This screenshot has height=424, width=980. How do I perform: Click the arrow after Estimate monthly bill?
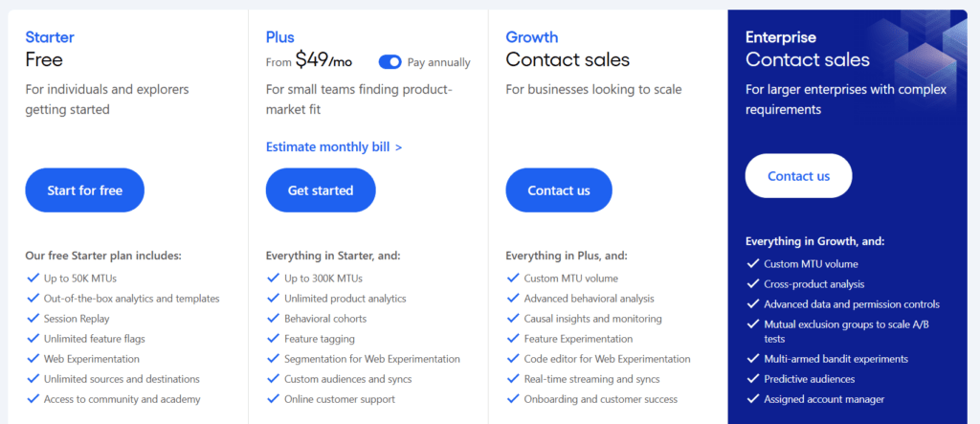pos(399,147)
